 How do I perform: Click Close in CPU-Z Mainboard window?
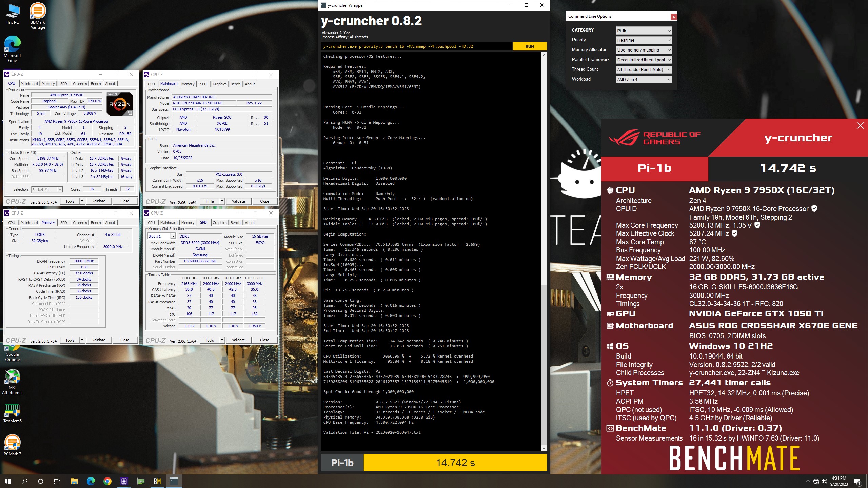(x=264, y=201)
